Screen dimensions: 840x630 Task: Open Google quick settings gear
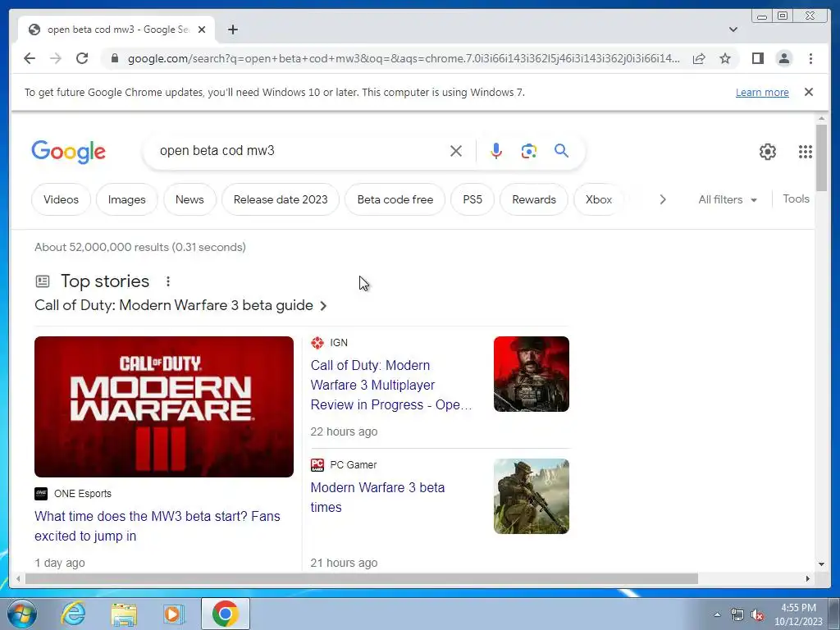[x=767, y=152]
